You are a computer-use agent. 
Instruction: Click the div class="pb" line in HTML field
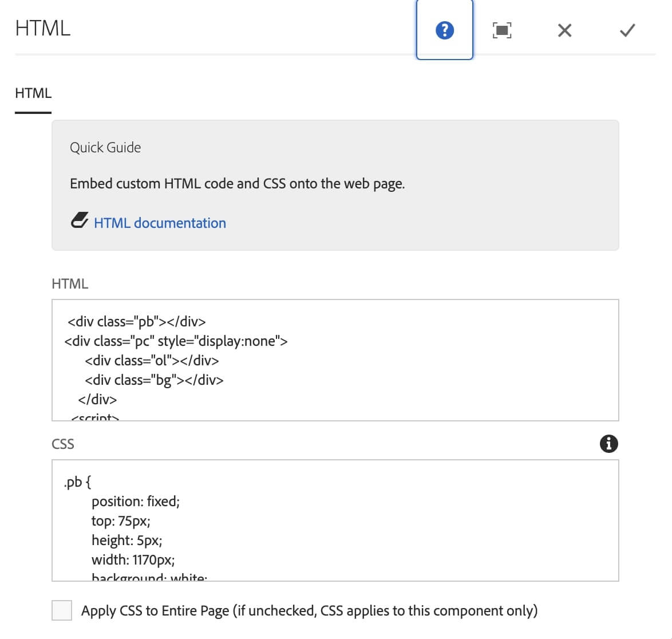[137, 322]
